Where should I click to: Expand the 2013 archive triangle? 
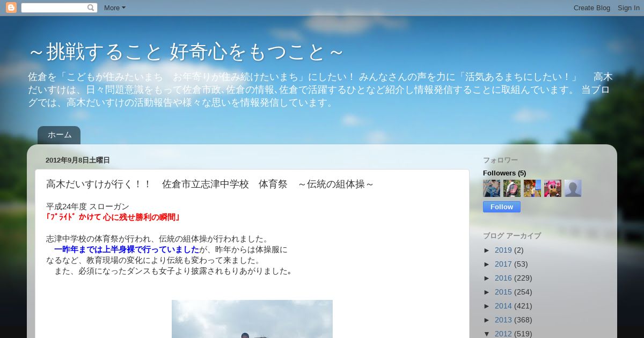click(x=487, y=320)
